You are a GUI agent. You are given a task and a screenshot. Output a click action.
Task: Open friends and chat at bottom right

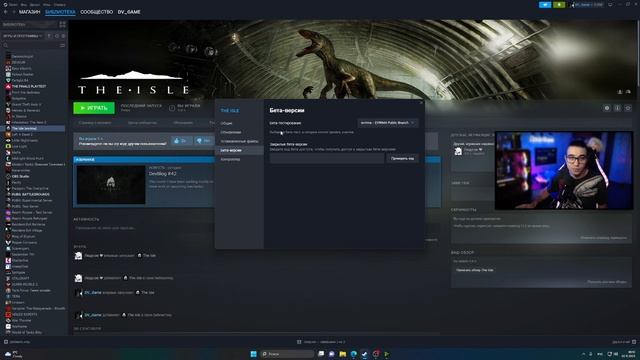pos(624,342)
